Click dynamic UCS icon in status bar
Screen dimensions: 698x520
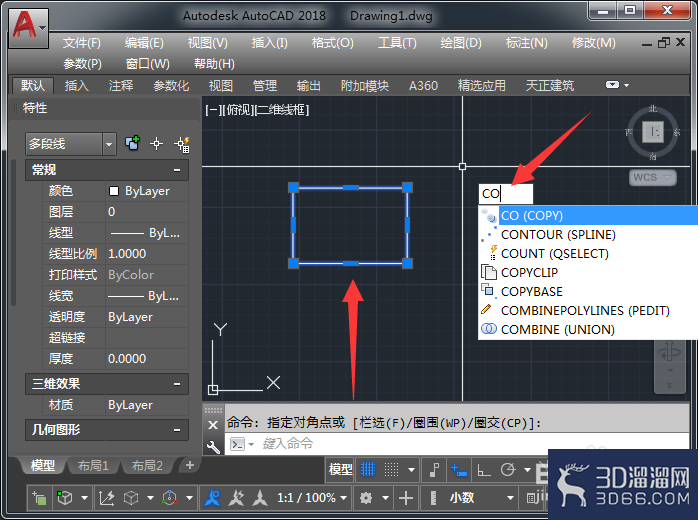[x=107, y=498]
